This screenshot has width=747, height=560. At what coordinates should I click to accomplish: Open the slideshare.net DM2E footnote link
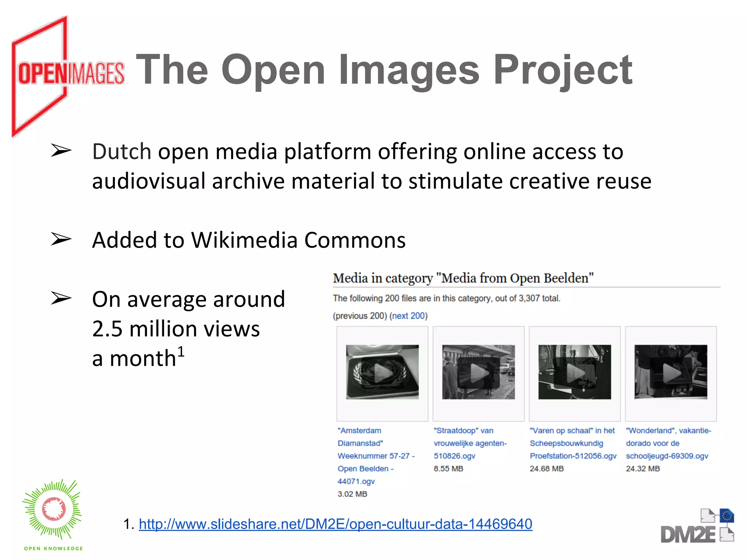[x=335, y=524]
